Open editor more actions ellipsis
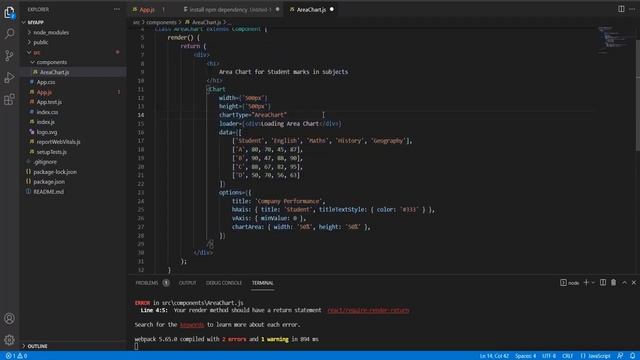Image resolution: width=640 pixels, height=360 pixels. pyautogui.click(x=632, y=9)
